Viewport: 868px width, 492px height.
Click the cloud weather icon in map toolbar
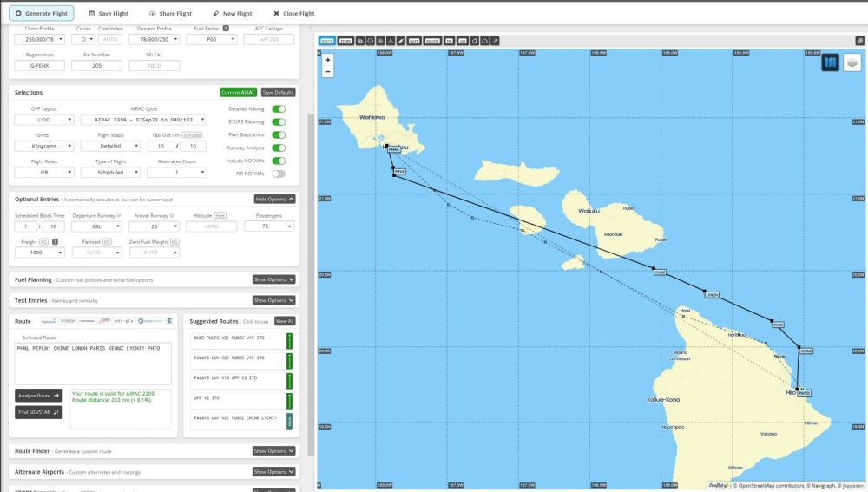click(x=484, y=41)
